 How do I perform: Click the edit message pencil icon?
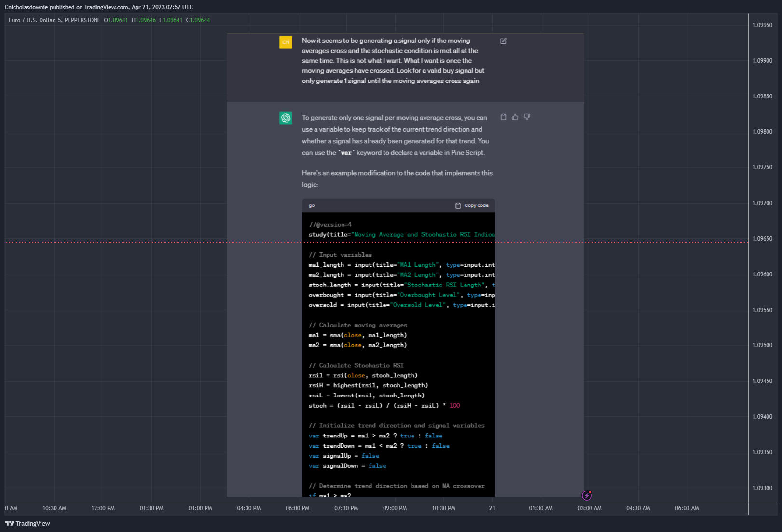tap(503, 41)
